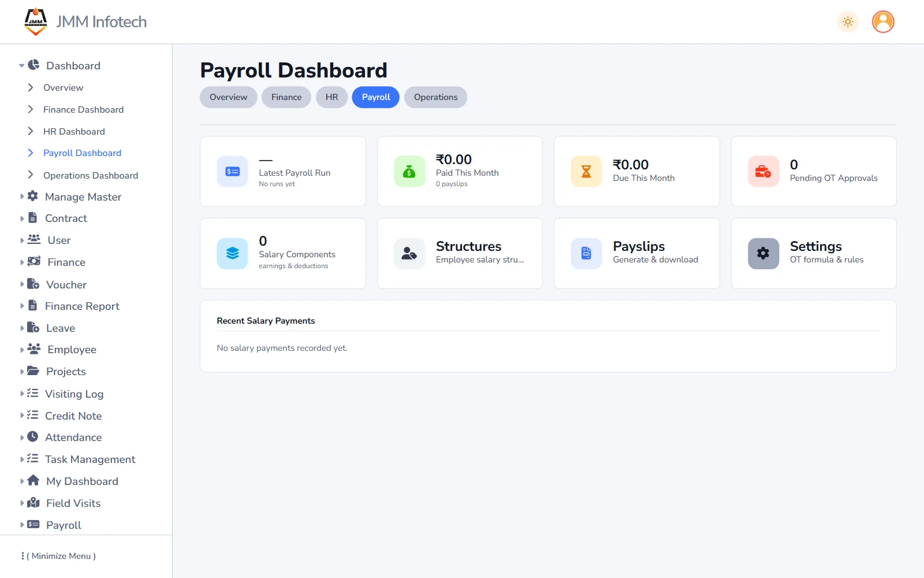
Task: Switch to the Finance tab pill
Action: pyautogui.click(x=286, y=97)
